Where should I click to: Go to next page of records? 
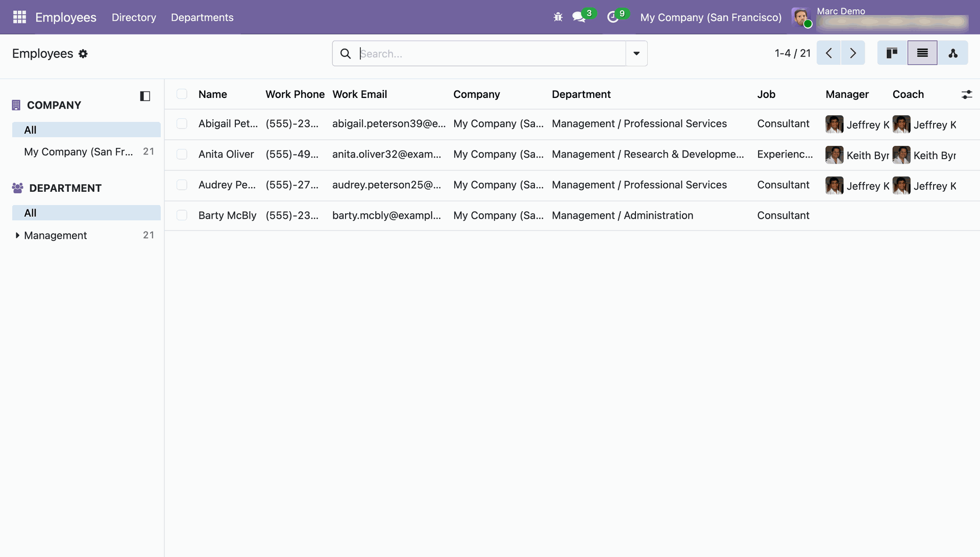[852, 53]
